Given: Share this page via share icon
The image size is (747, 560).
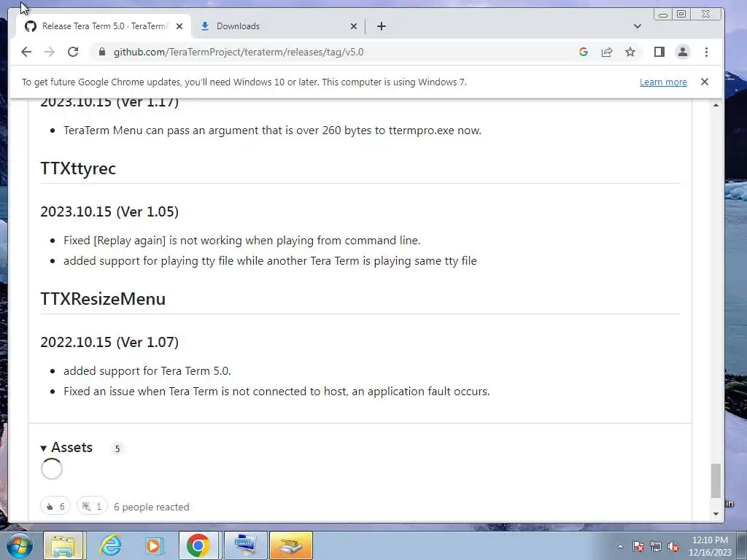Looking at the screenshot, I should (x=606, y=52).
